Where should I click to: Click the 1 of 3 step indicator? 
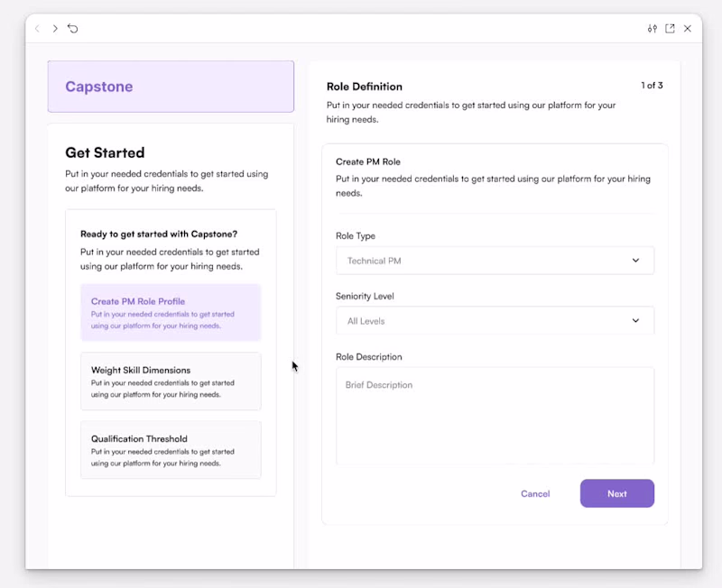coord(652,86)
